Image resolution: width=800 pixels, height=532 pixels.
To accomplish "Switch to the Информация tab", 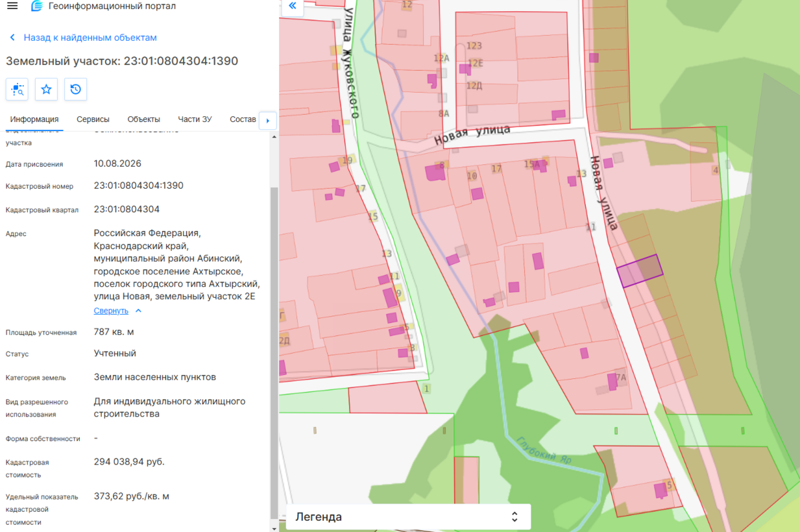I will point(34,119).
